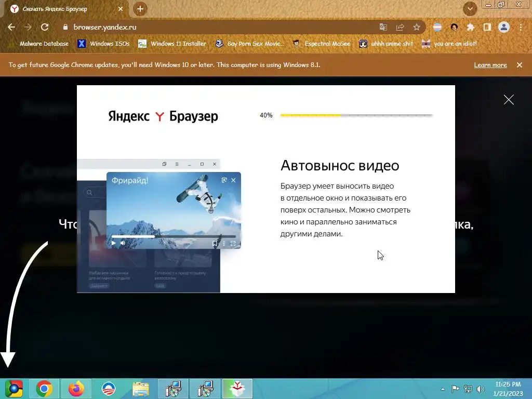Click first setup installer taskbar icon

point(173,389)
